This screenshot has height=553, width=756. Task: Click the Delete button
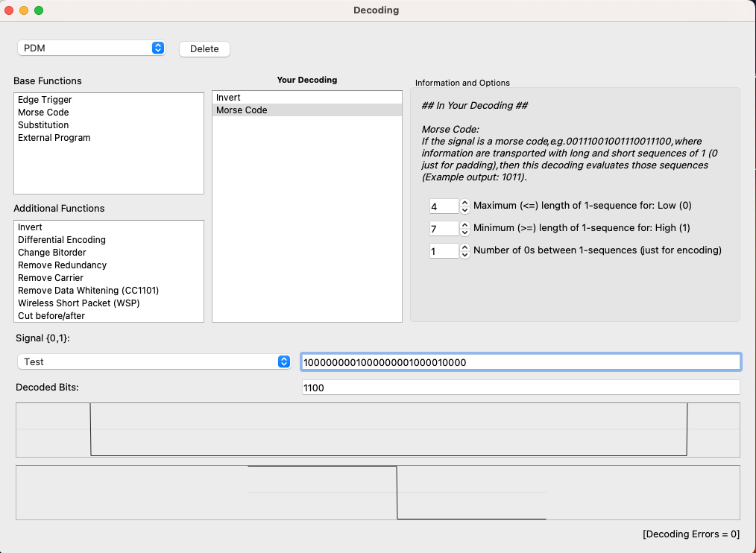pos(204,48)
